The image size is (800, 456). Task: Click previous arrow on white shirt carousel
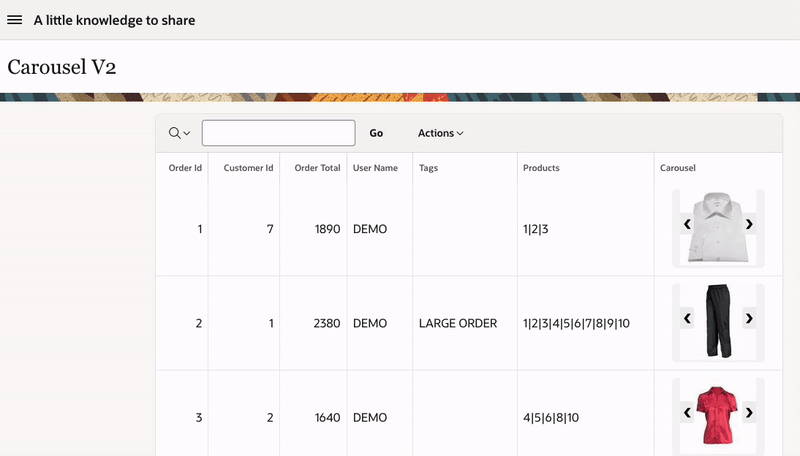click(x=687, y=225)
